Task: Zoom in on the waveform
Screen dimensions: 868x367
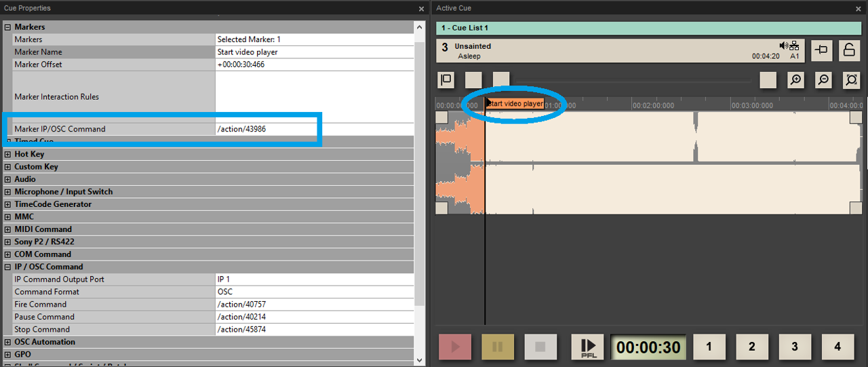Action: pos(795,80)
